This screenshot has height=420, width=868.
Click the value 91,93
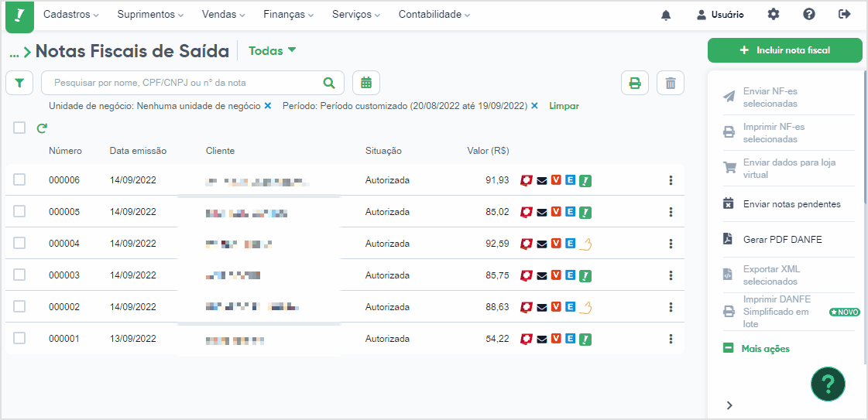498,179
